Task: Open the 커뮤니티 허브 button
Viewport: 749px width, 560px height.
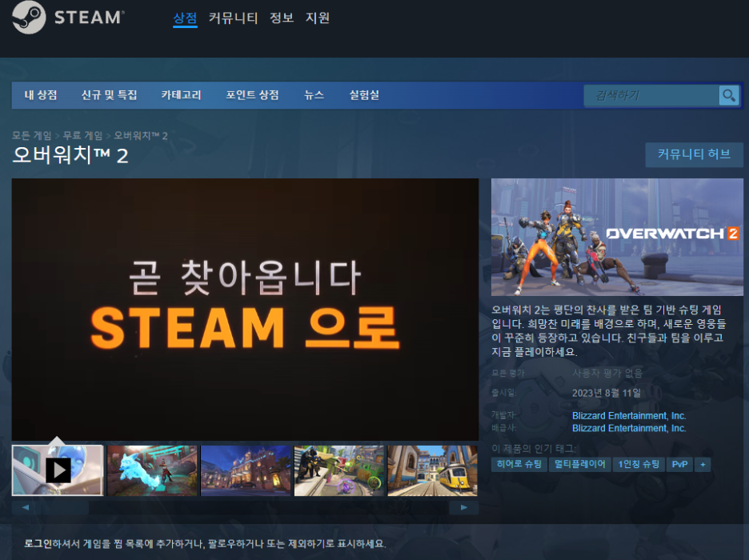Action: (694, 154)
